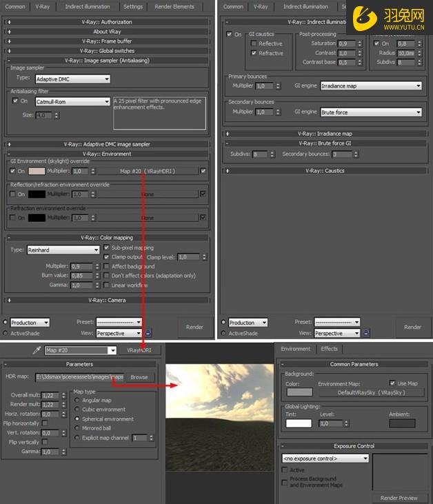Click the VRayHDRI map type button
This screenshot has width=433, height=504.
pos(139,350)
